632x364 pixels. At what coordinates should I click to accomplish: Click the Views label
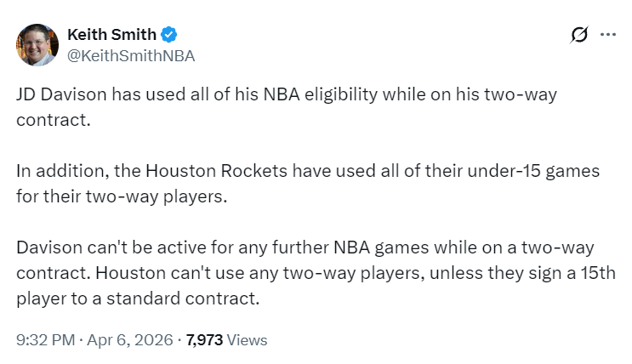[x=248, y=340]
